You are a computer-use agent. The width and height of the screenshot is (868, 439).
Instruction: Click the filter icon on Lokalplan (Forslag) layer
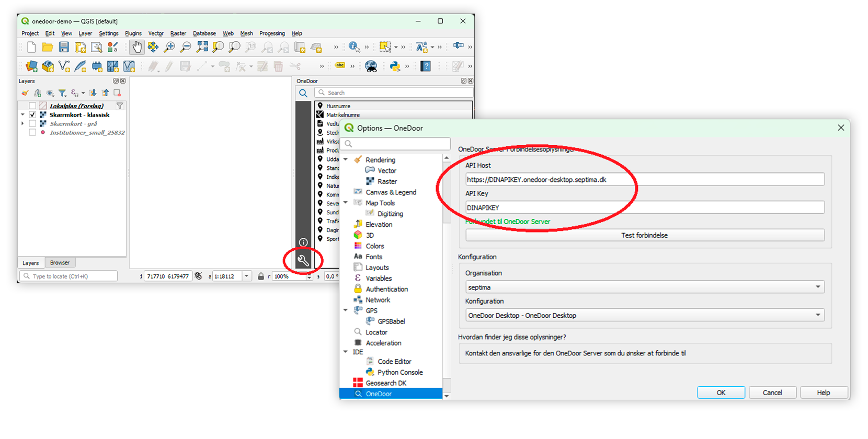[120, 106]
